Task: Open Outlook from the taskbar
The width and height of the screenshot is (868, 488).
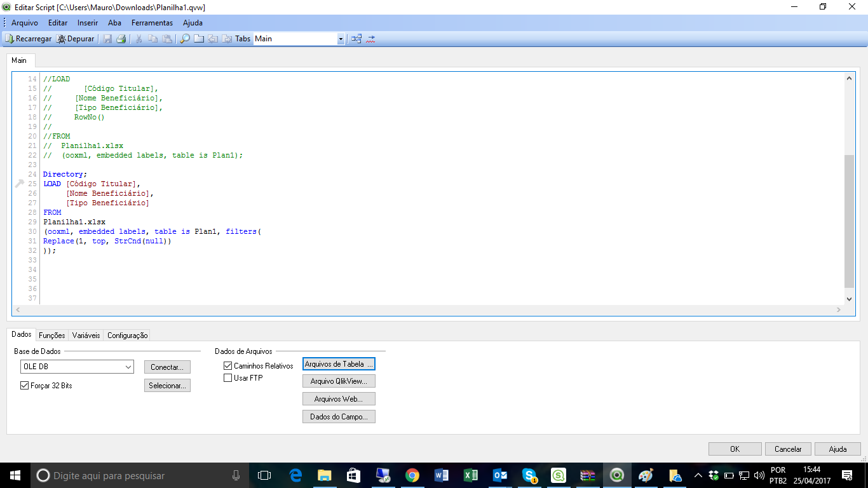Action: point(500,475)
